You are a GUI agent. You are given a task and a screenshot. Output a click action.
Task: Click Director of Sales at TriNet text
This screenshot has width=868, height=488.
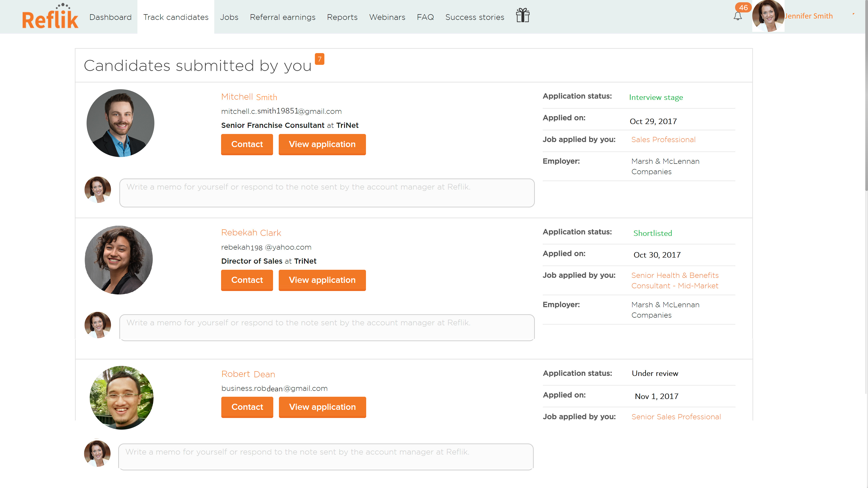[x=269, y=261]
